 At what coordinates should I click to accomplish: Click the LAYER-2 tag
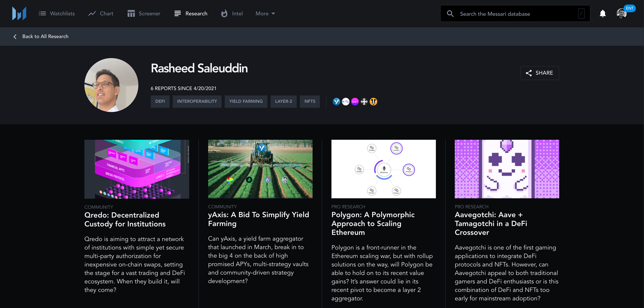coord(284,102)
